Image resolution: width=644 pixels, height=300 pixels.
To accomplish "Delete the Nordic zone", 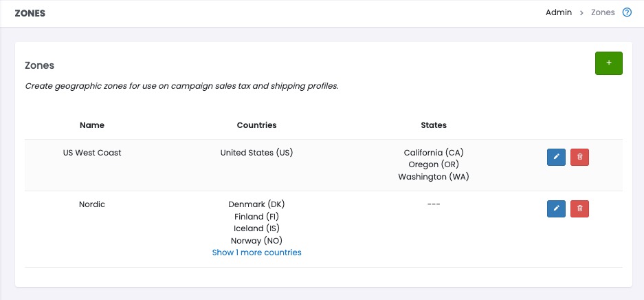I will [580, 208].
